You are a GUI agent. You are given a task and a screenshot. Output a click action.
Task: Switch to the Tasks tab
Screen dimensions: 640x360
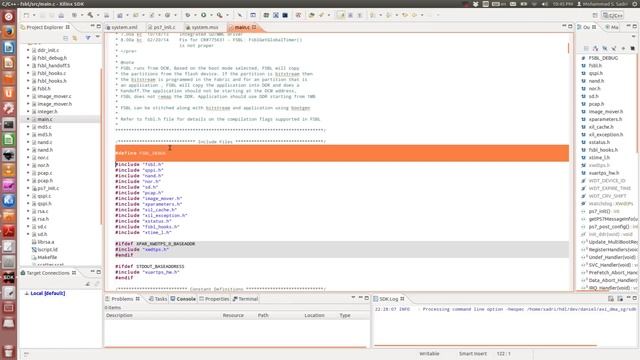pyautogui.click(x=158, y=299)
